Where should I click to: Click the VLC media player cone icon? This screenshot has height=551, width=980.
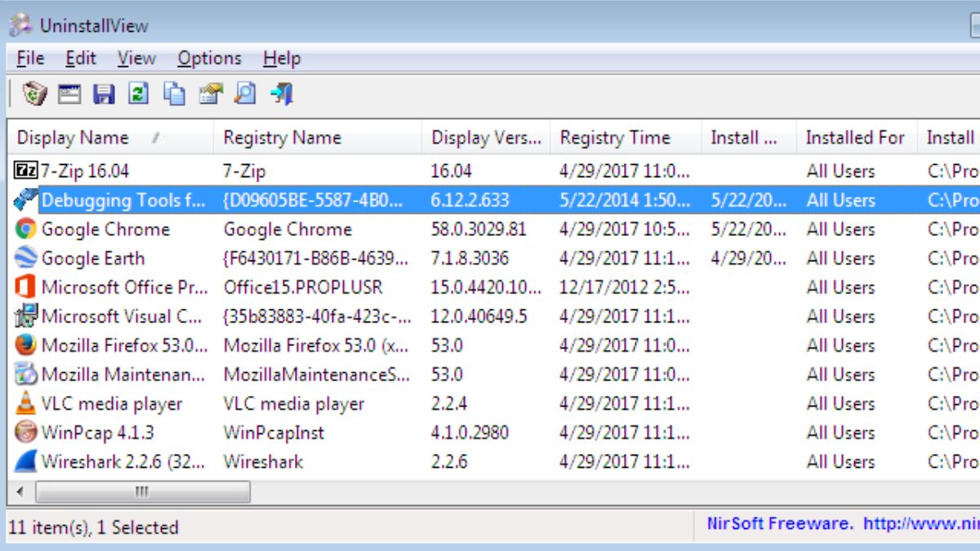pyautogui.click(x=26, y=403)
